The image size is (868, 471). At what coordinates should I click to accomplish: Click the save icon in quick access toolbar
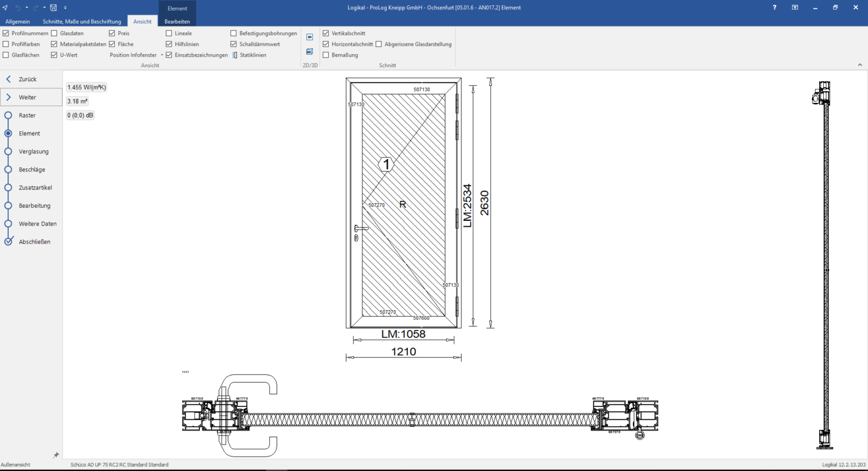click(53, 8)
